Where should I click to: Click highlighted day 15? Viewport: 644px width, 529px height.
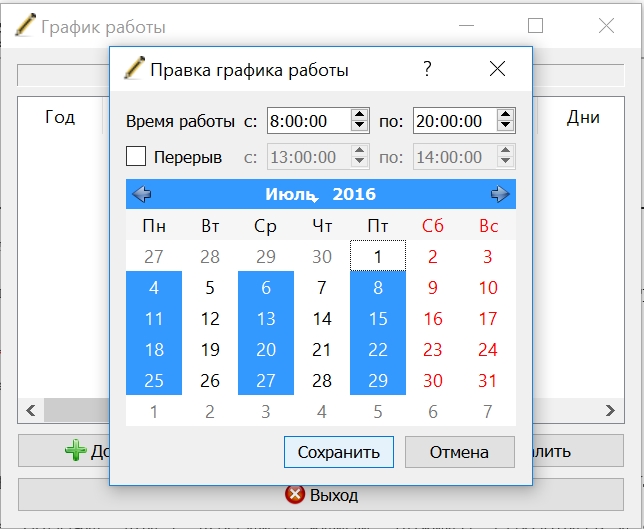[378, 318]
